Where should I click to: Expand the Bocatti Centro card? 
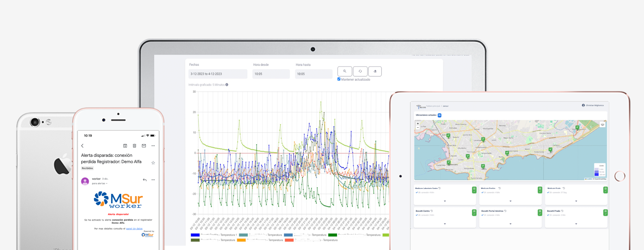click(445, 224)
